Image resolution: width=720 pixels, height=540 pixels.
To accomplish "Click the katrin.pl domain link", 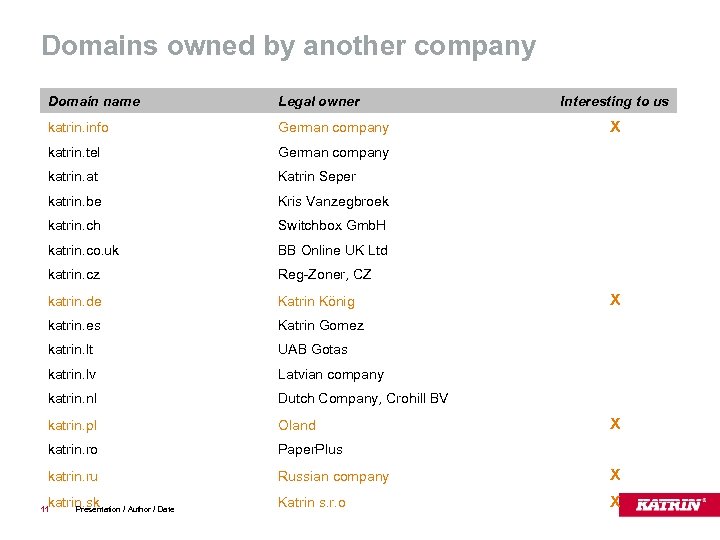I will pos(72,425).
